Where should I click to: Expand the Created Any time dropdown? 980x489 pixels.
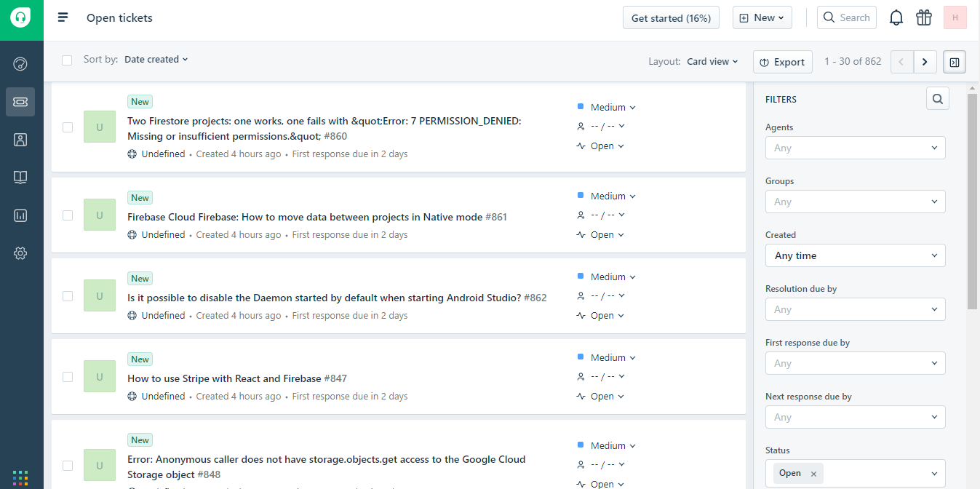point(855,255)
